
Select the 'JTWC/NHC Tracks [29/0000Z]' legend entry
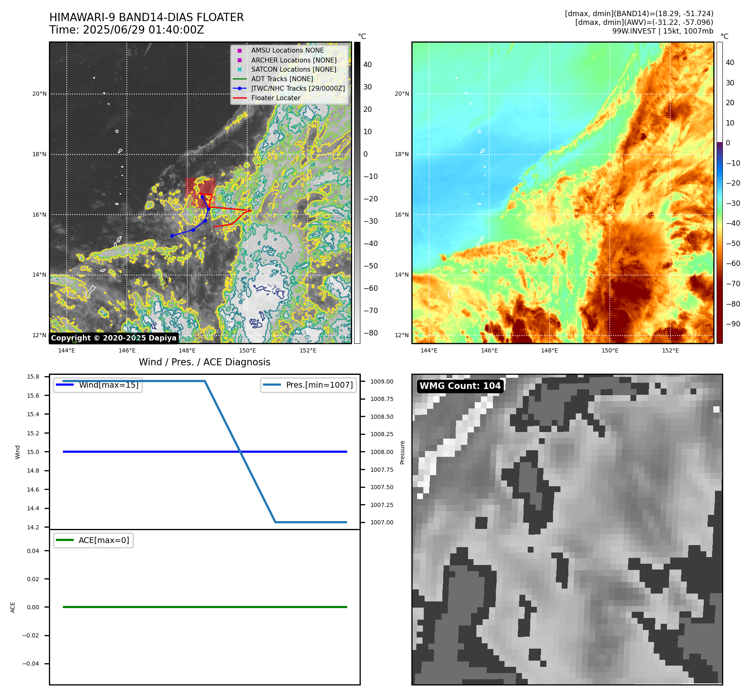click(x=298, y=88)
